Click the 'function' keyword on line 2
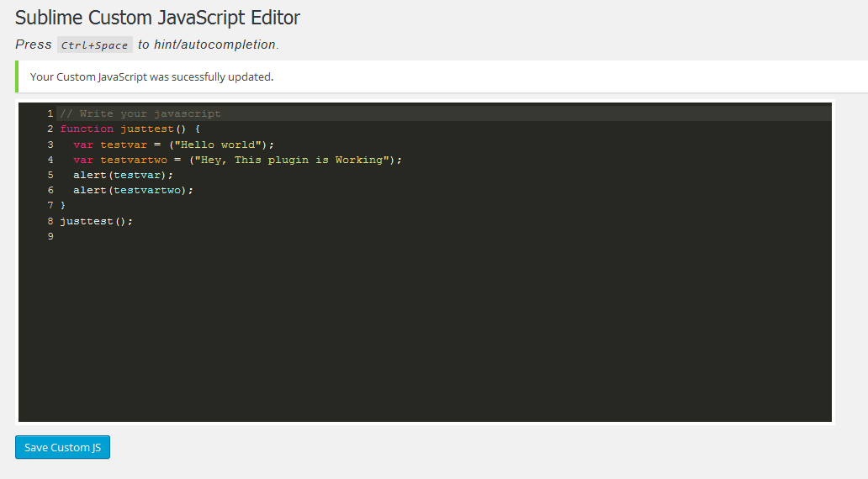Image resolution: width=868 pixels, height=479 pixels. point(87,129)
